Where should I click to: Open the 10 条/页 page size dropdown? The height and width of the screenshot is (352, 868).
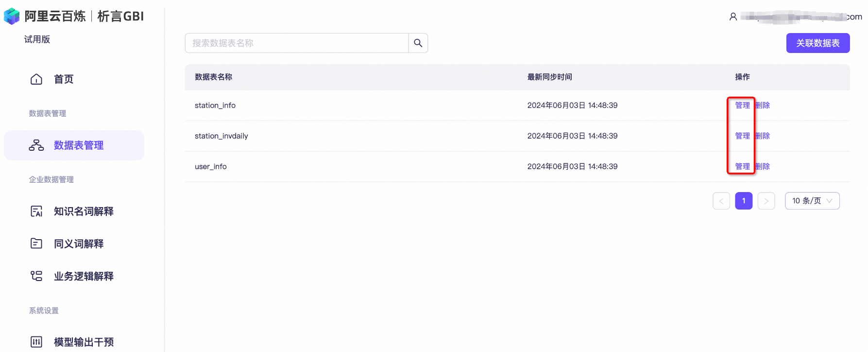point(812,201)
